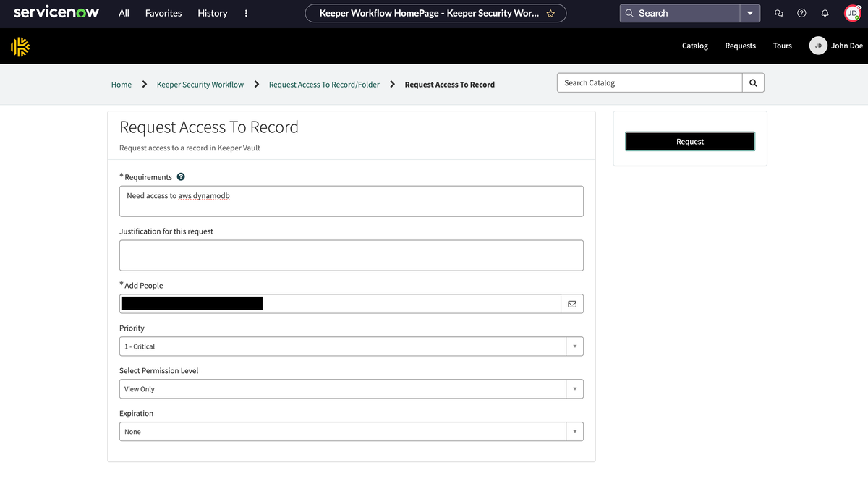Click the Request submit button

(689, 142)
